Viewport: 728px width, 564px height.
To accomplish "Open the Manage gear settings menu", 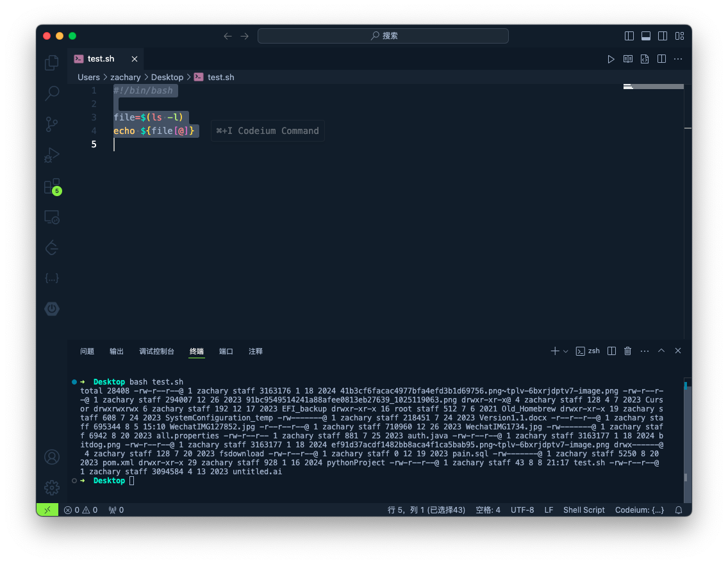I will click(51, 487).
